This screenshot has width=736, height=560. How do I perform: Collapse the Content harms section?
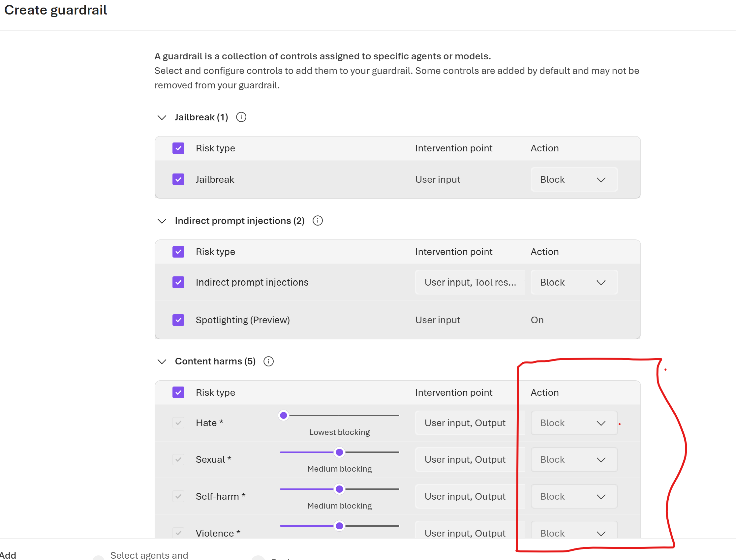click(x=162, y=362)
